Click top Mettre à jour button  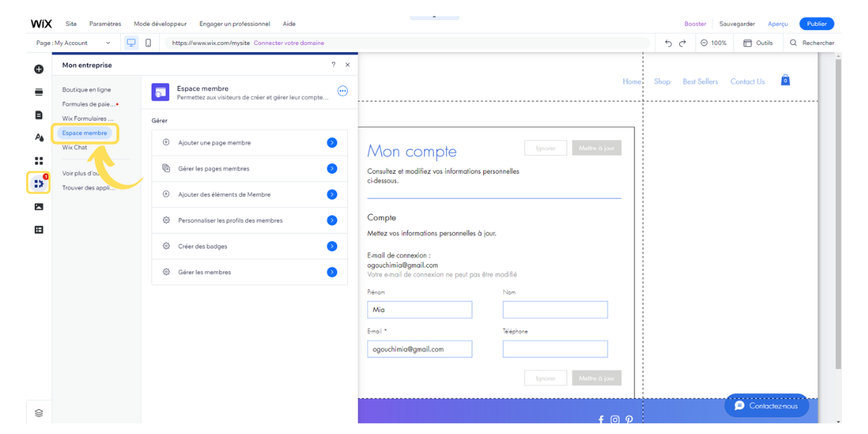(x=597, y=148)
